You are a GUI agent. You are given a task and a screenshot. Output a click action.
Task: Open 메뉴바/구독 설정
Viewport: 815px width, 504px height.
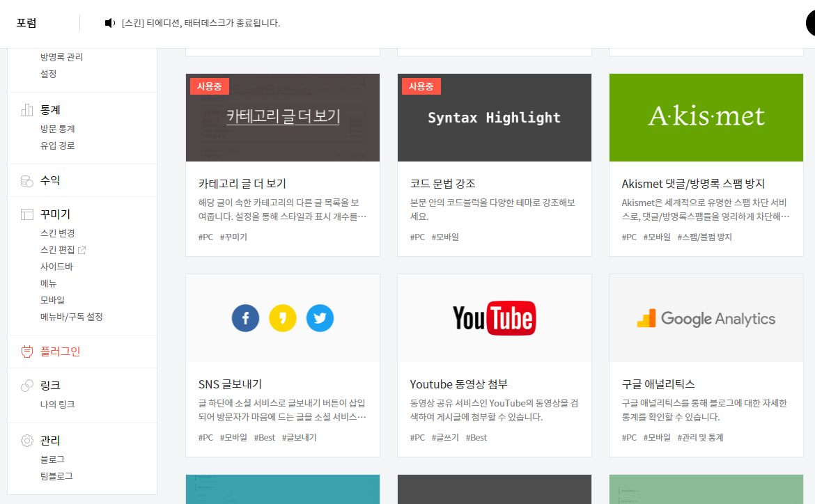click(x=72, y=317)
